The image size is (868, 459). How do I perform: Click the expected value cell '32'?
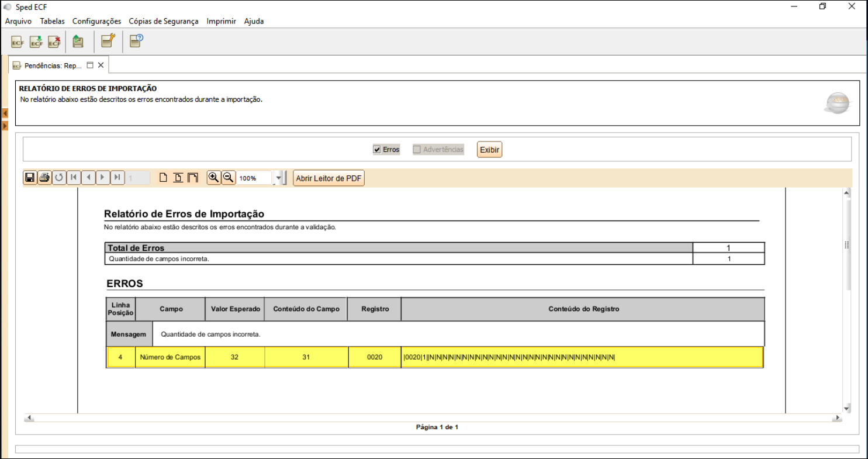click(234, 357)
